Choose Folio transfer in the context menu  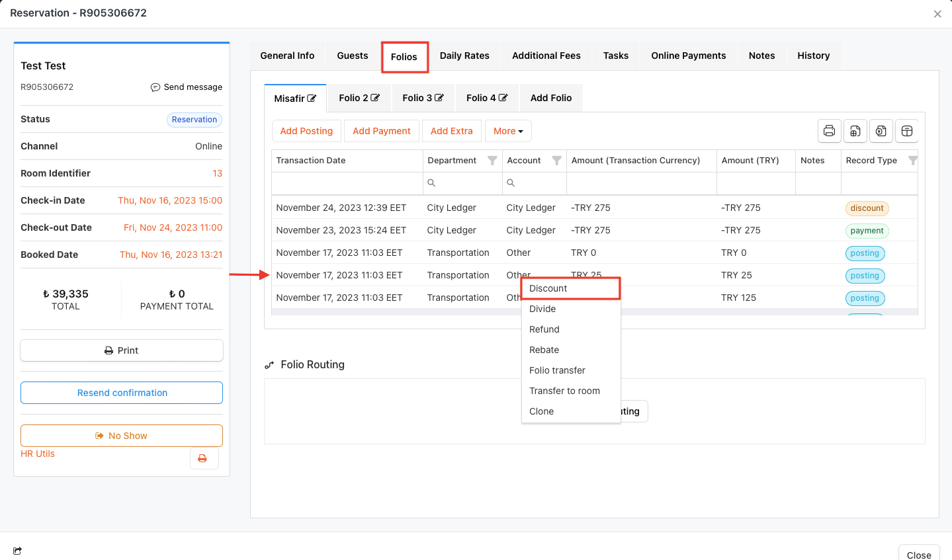coord(557,370)
